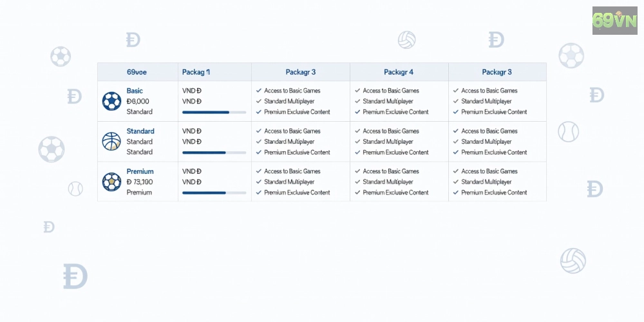Click the Basic row progress bar
Viewport: 644px width, 322px height.
pos(214,112)
